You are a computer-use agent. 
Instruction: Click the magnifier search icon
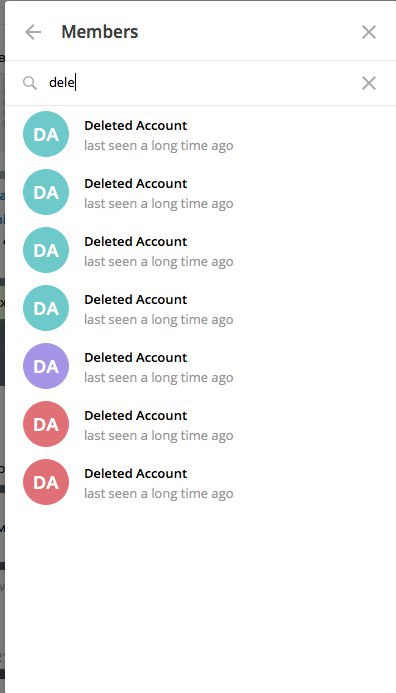30,83
